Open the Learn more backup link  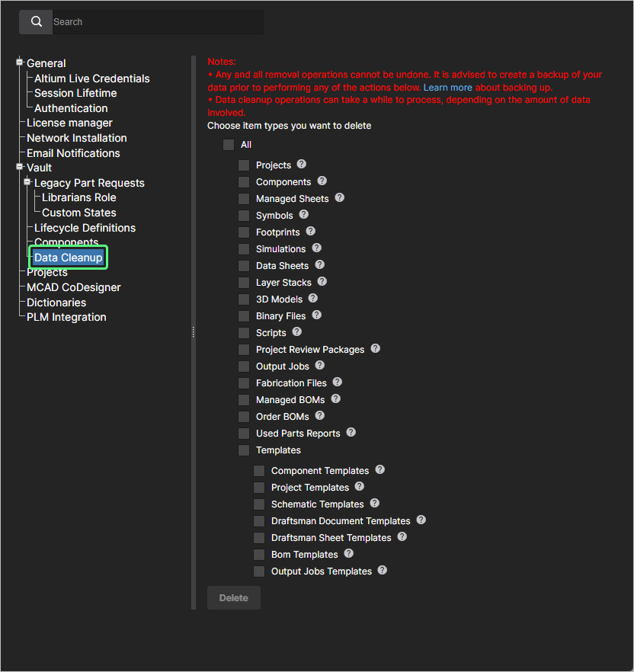click(x=447, y=88)
